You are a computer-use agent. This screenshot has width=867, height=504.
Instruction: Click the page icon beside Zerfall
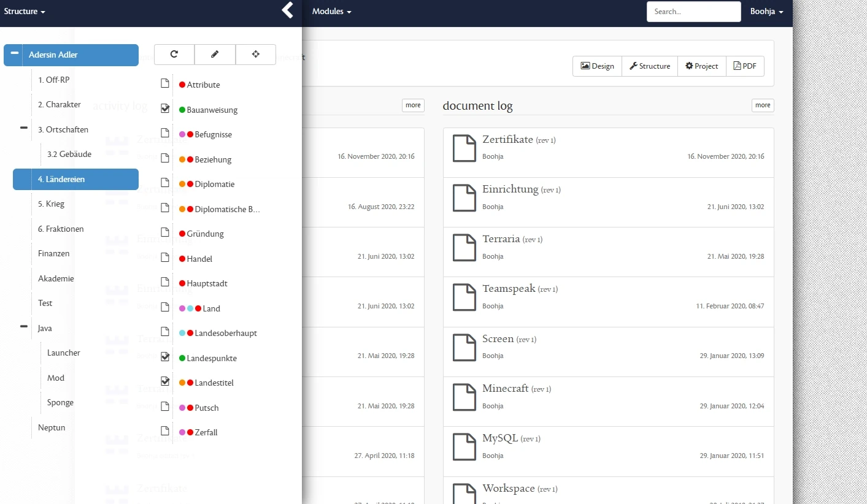tap(164, 431)
